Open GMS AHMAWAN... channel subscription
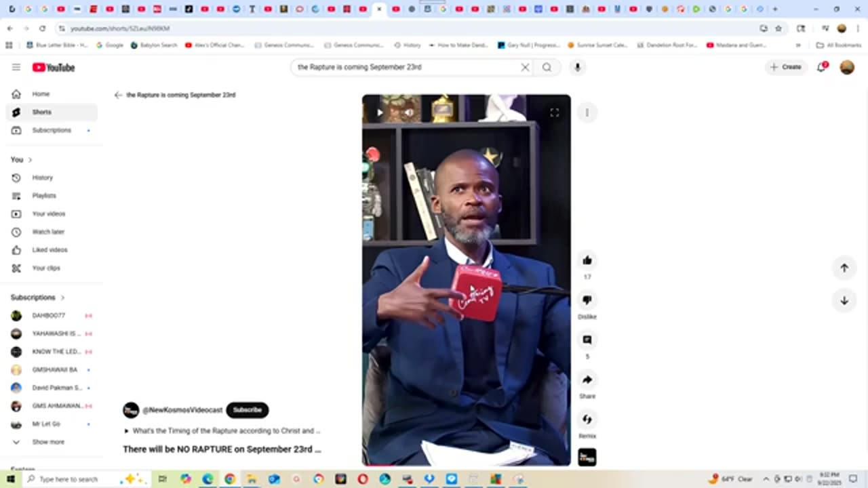Screen dimensions: 868x488 click(52, 406)
